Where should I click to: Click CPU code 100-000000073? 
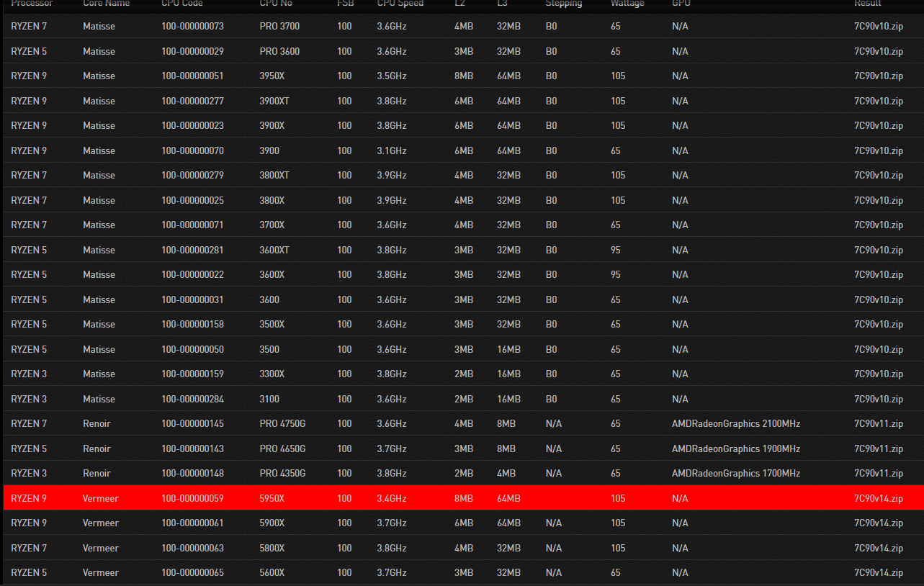(x=192, y=26)
